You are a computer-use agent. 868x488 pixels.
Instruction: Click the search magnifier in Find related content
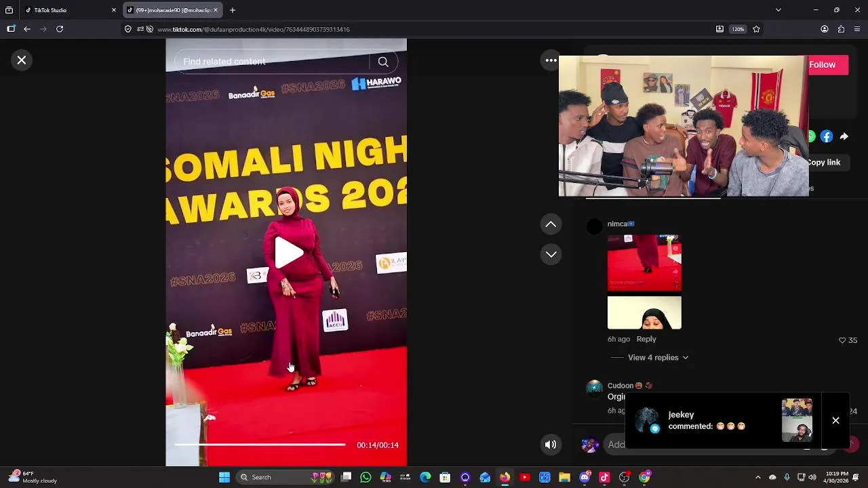383,62
